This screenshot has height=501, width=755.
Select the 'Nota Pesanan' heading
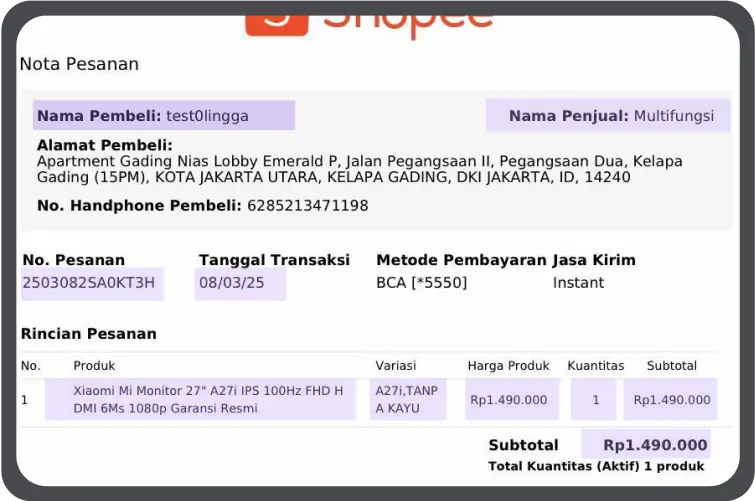79,64
